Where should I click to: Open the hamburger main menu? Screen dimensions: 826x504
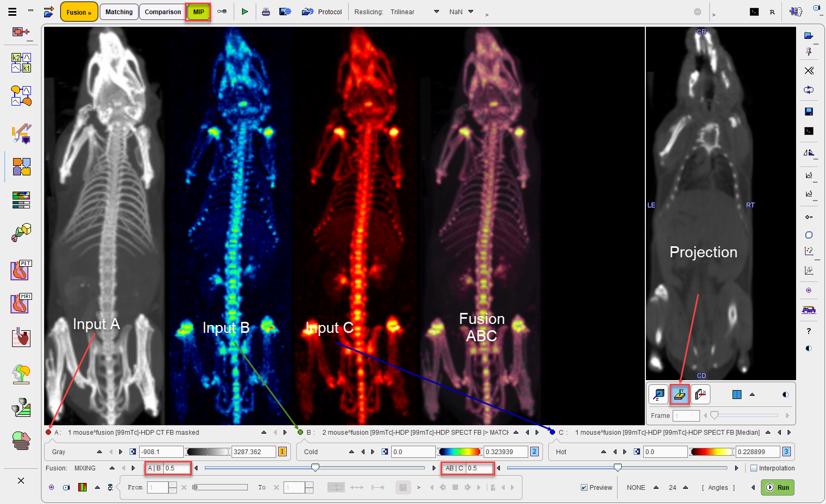[x=12, y=12]
